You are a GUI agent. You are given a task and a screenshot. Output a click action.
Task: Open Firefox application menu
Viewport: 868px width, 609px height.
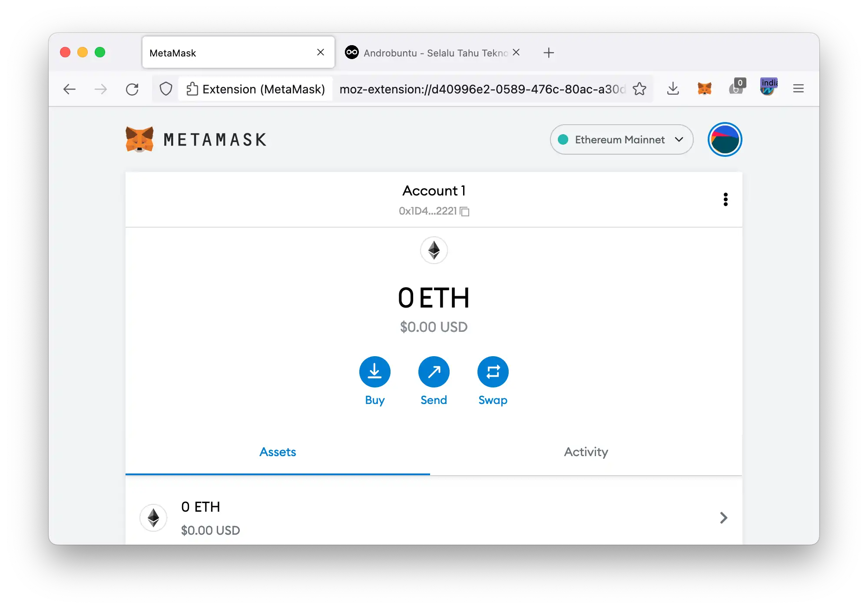click(798, 88)
